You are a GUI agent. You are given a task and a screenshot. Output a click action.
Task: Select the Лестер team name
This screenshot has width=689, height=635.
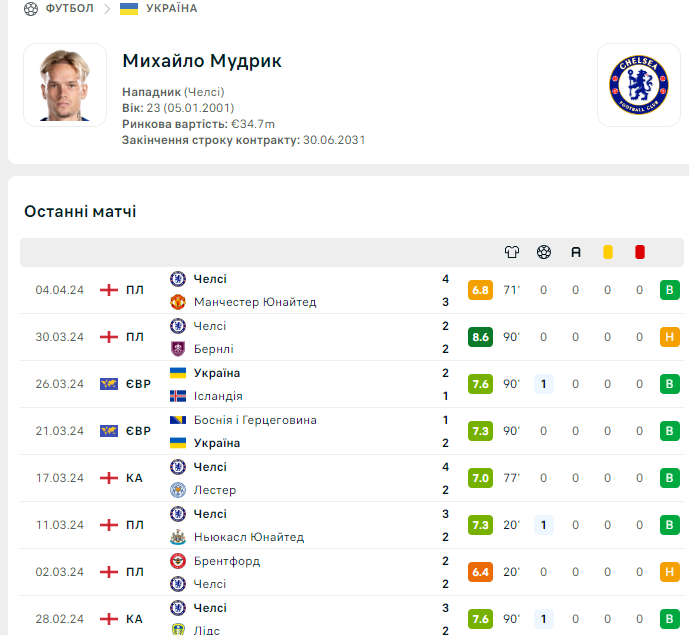click(x=215, y=490)
